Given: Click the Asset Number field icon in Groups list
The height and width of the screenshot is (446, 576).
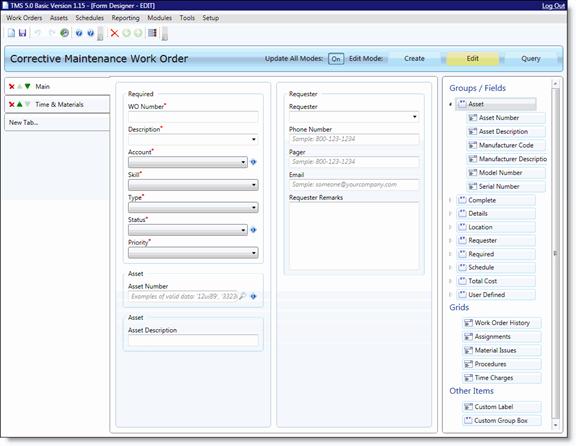Looking at the screenshot, I should pos(472,118).
